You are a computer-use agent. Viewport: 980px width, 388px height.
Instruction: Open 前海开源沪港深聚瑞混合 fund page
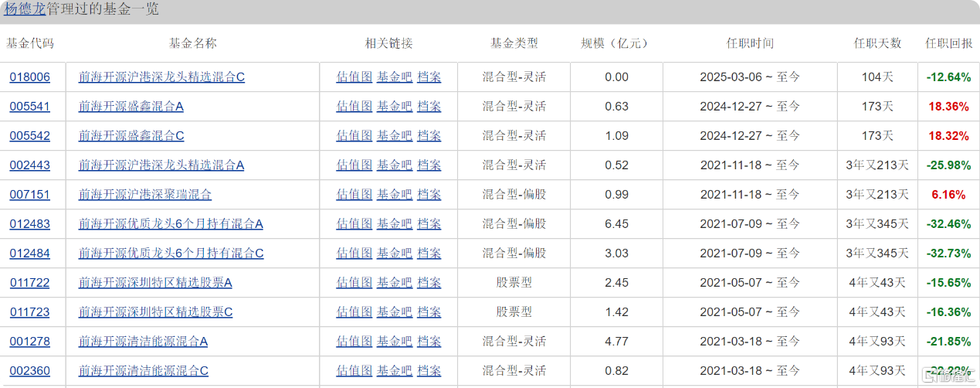click(x=145, y=195)
